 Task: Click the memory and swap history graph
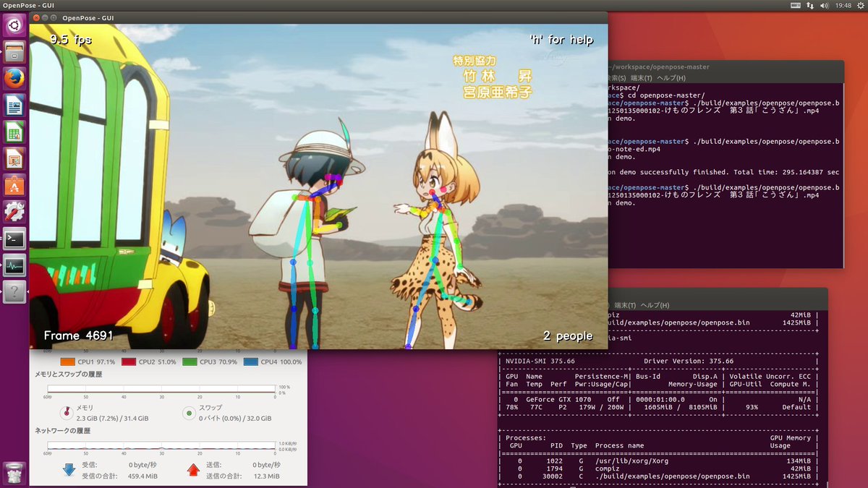point(161,391)
